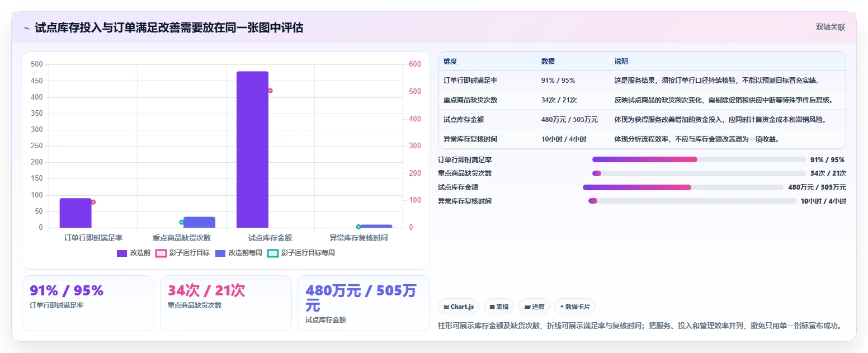Image resolution: width=868 pixels, height=353 pixels.
Task: Click the footnote starting 柱形可展示库存金额
Action: 640,326
